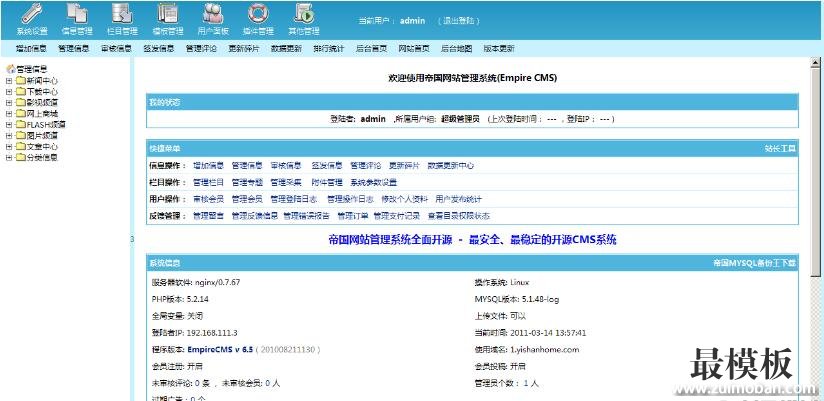Open 管理专题 link in 栏目操作 row
Image resolution: width=824 pixels, height=401 pixels.
coord(247,182)
